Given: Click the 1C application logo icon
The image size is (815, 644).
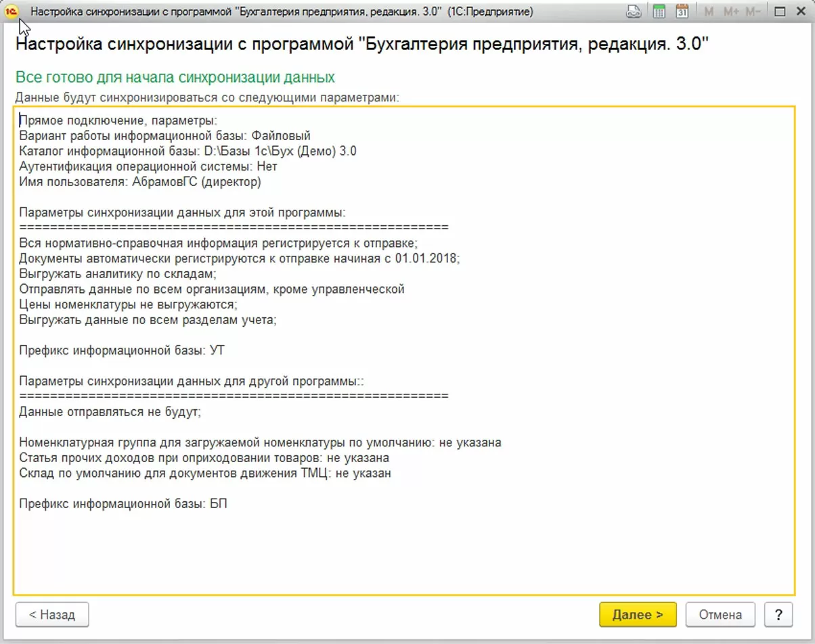Looking at the screenshot, I should coord(10,11).
